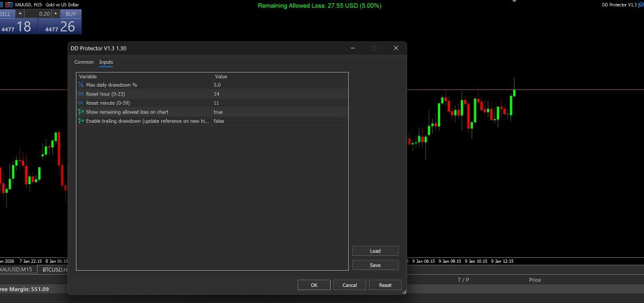Click the dialog title DD Protector V1.3 1.30
The height and width of the screenshot is (303, 644).
point(99,48)
